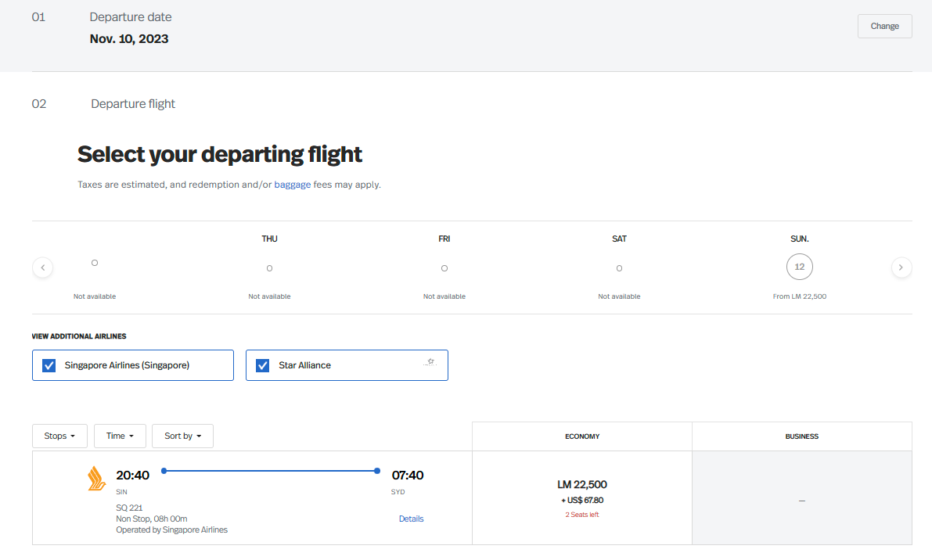Click the Economy column header
Image resolution: width=932 pixels, height=560 pixels.
point(582,436)
